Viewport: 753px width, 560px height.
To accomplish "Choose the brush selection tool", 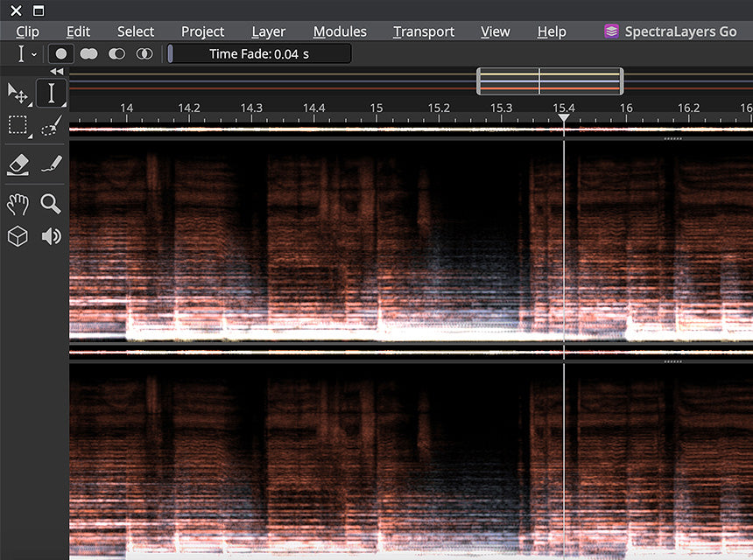I will click(x=52, y=125).
